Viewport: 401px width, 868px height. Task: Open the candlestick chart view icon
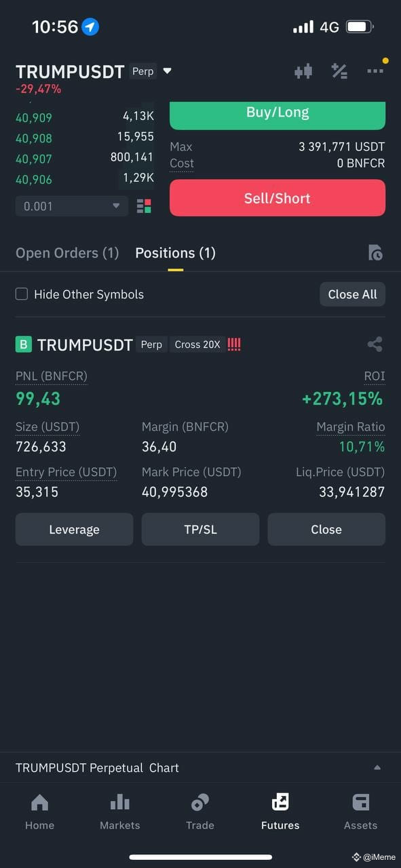click(x=303, y=71)
